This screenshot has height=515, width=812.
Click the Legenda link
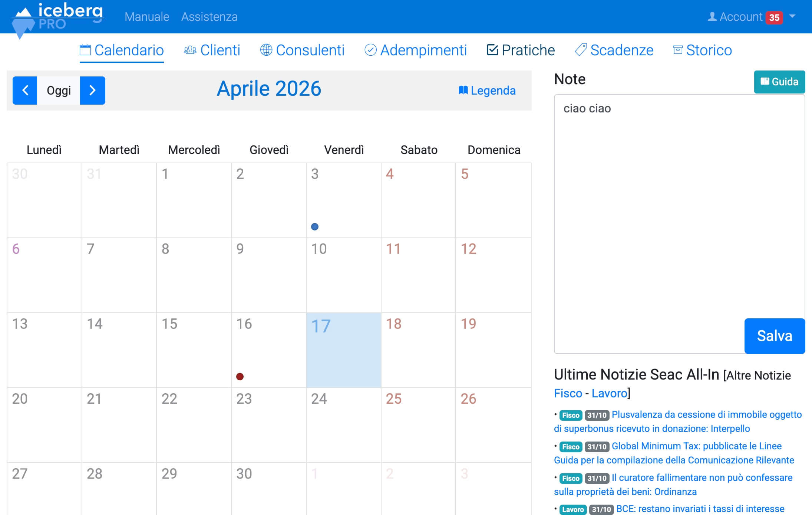pyautogui.click(x=487, y=90)
